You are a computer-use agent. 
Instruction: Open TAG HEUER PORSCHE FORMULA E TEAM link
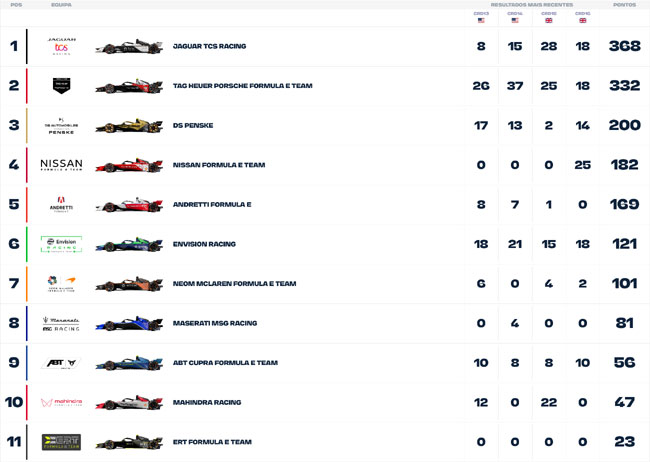[x=243, y=86]
